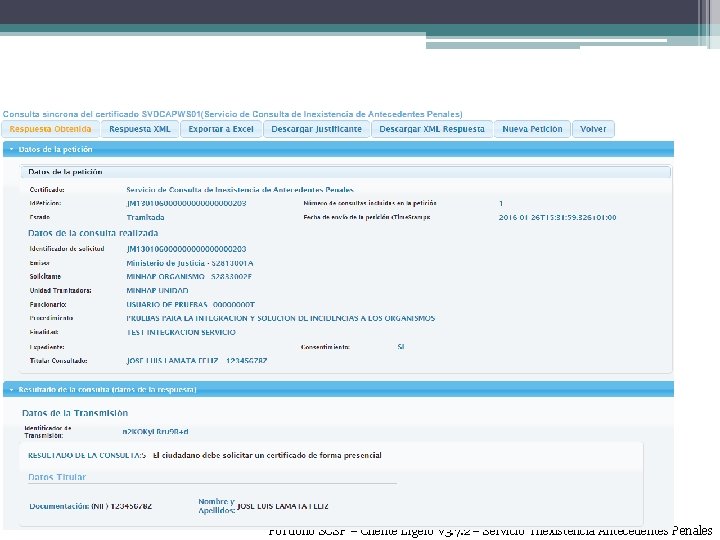Click the result message El ciudadano debe solicitar
The image size is (720, 540).
[267, 456]
